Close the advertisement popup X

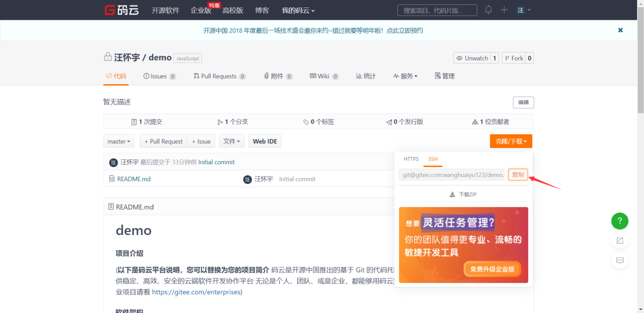coord(517,212)
